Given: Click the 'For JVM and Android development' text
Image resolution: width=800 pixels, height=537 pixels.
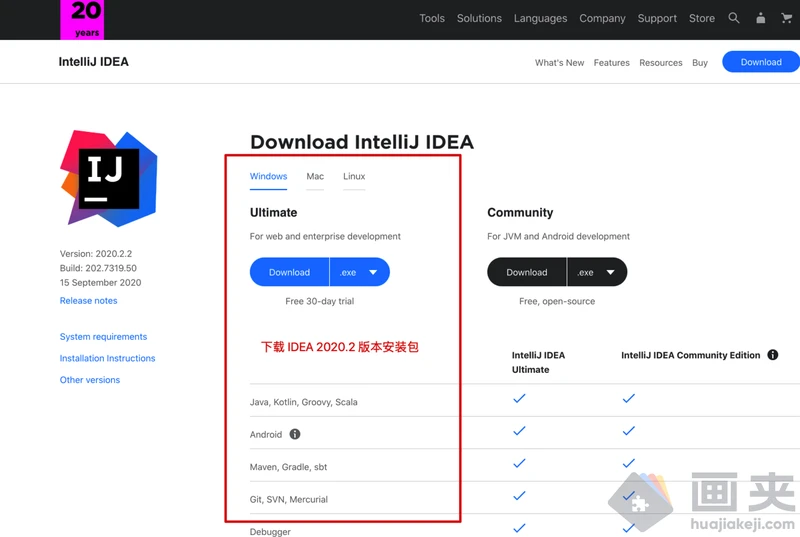Looking at the screenshot, I should coord(558,236).
